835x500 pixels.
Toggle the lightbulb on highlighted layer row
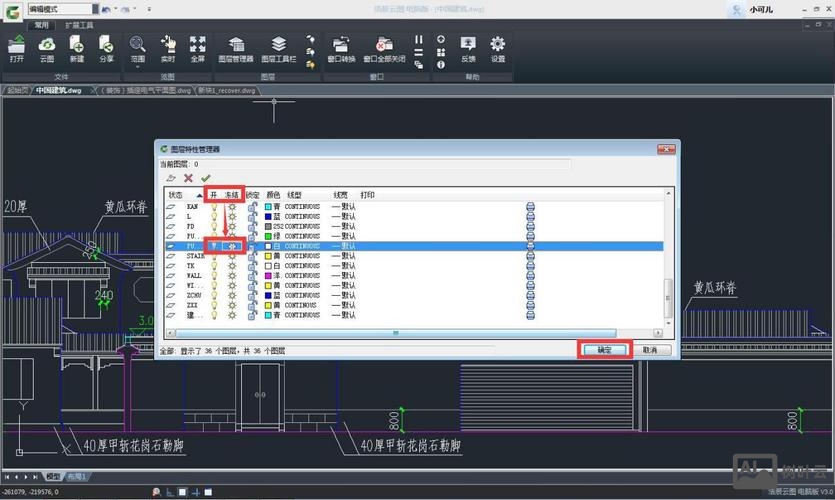click(214, 246)
